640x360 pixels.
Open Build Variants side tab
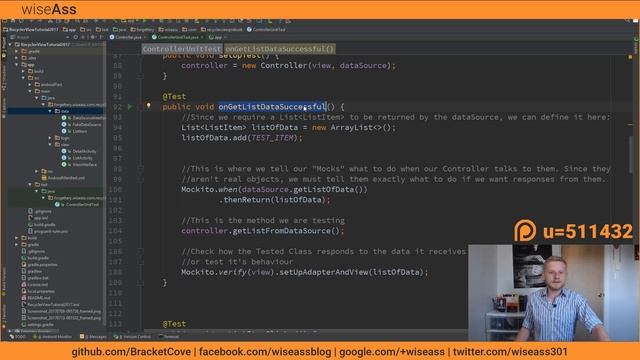[x=4, y=282]
